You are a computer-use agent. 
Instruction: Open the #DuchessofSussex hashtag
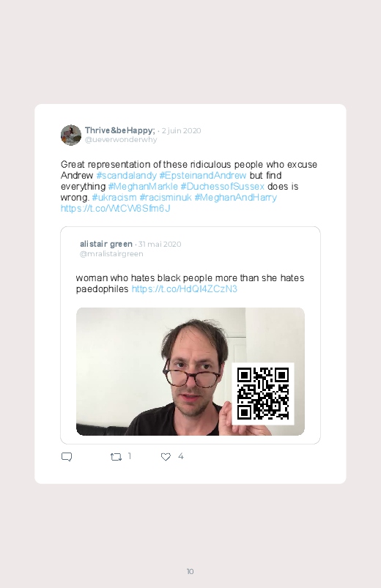click(222, 187)
